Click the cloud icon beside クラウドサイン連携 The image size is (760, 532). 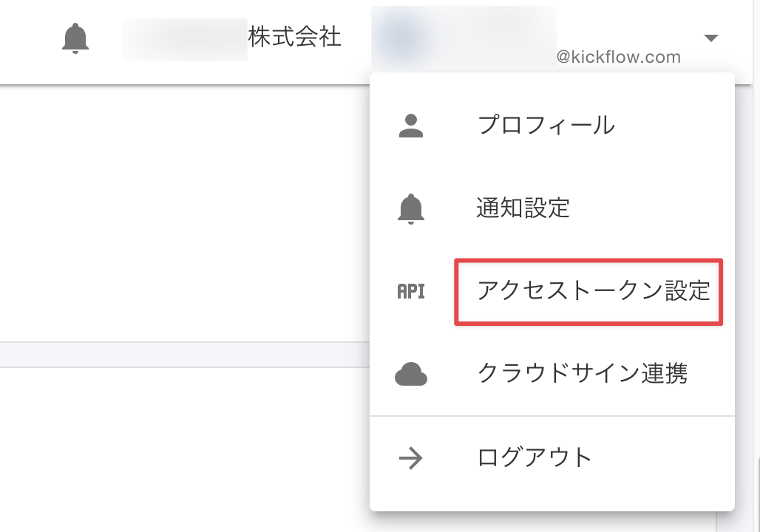pyautogui.click(x=411, y=374)
